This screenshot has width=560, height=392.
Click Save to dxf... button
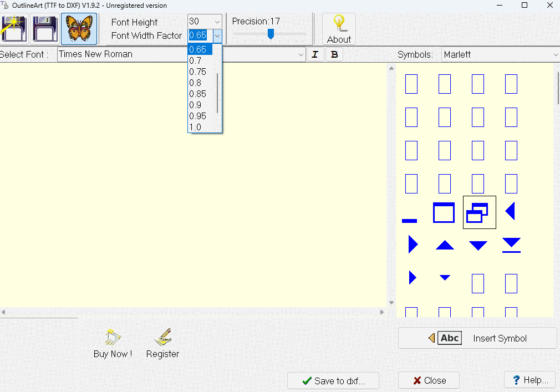click(333, 380)
